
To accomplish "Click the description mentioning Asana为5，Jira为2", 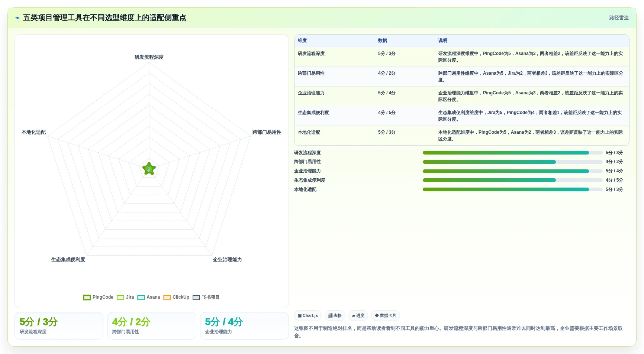I will click(531, 77).
